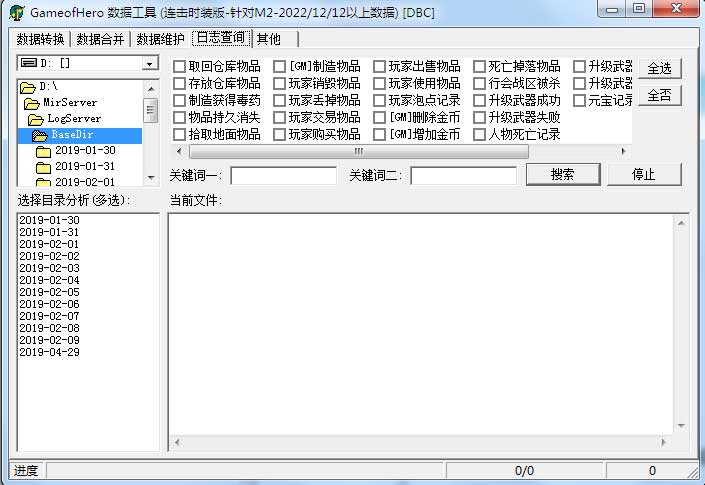Image resolution: width=705 pixels, height=485 pixels.
Task: Select 2019-02-09 in the analysis list
Action: 49,340
